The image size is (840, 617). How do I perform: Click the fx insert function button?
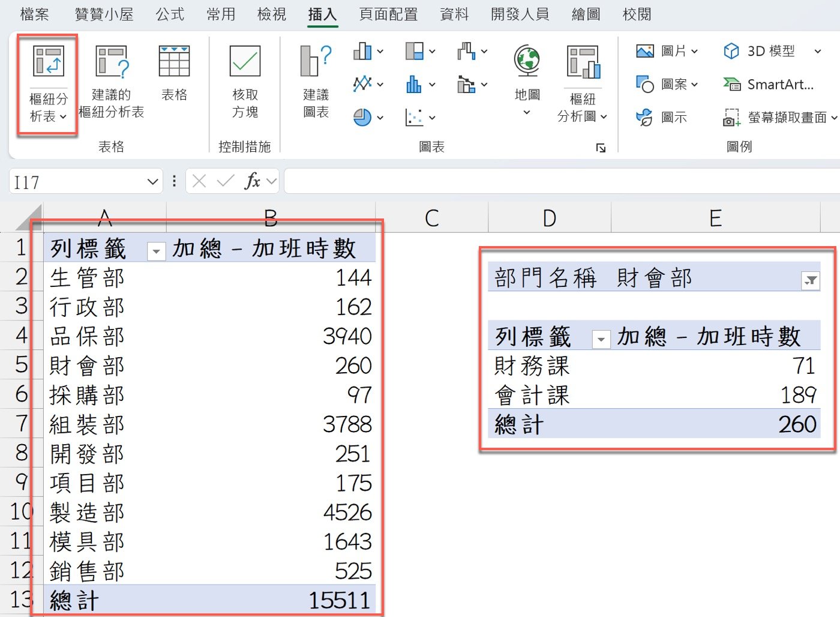point(252,181)
